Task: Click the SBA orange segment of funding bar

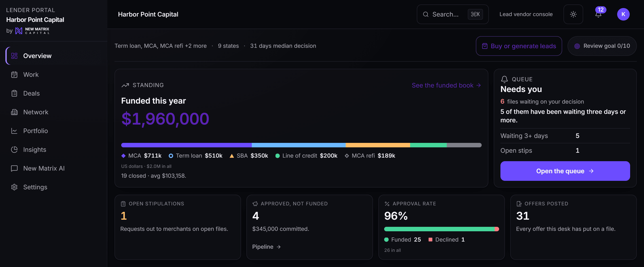Action: 377,145
